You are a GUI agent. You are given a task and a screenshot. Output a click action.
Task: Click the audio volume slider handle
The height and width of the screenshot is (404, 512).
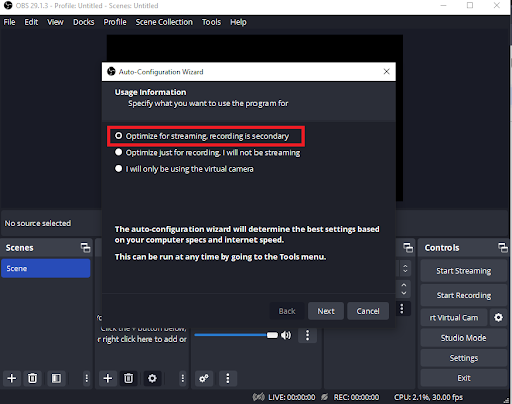(272, 335)
